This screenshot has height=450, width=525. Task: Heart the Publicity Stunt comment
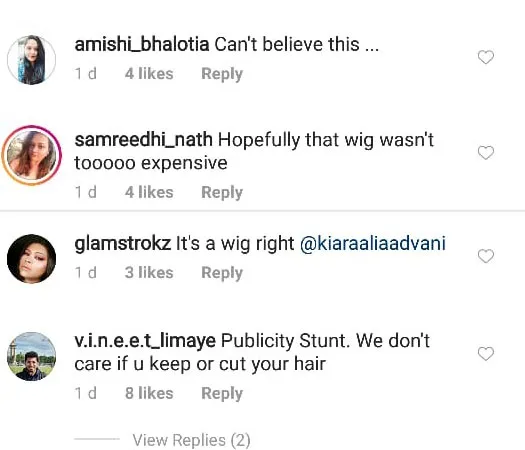(x=485, y=354)
